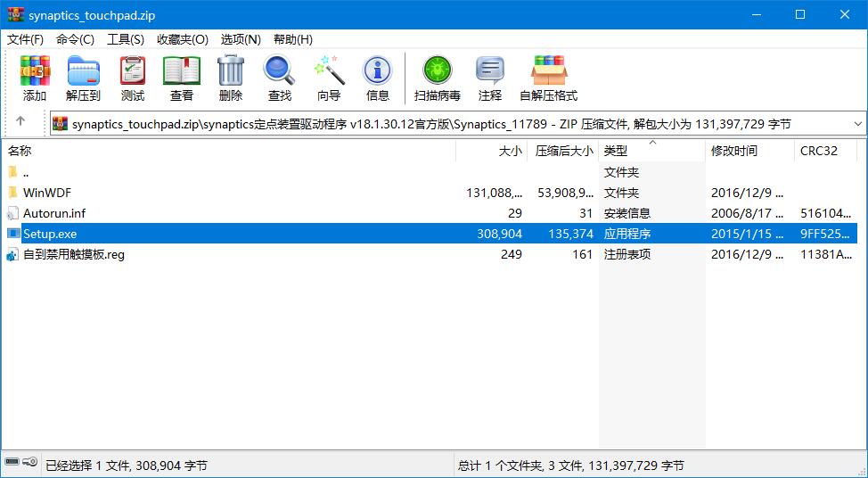The width and height of the screenshot is (868, 478).
Task: Click the Setup.exe application icon
Action: point(12,234)
